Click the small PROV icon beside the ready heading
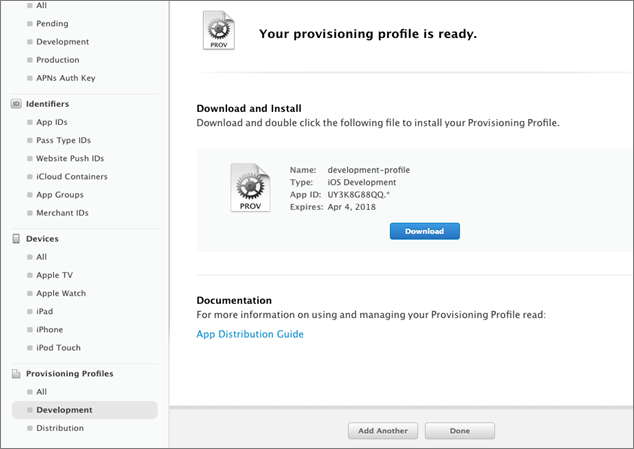634x449 pixels. (219, 30)
